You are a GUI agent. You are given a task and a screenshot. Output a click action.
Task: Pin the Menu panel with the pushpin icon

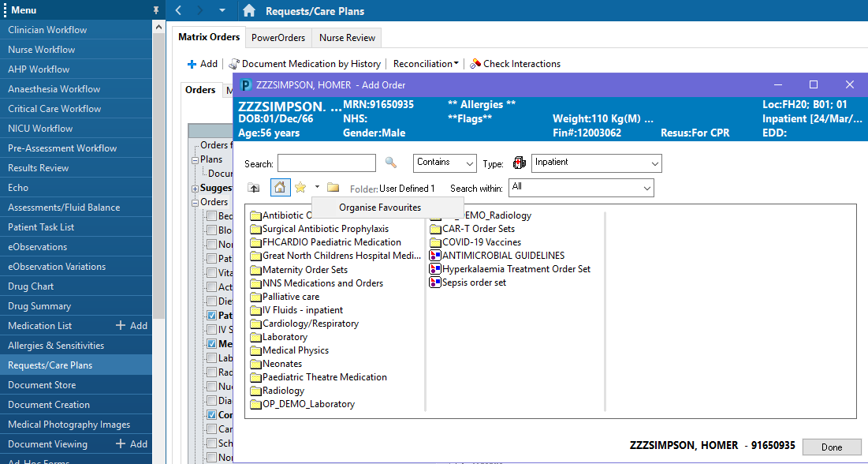[156, 10]
